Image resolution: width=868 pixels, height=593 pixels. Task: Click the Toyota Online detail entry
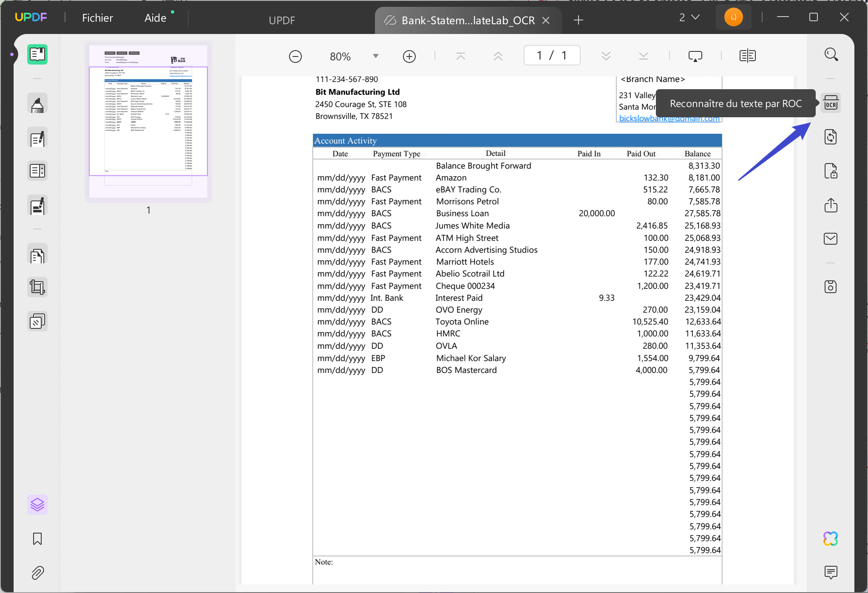(x=462, y=322)
